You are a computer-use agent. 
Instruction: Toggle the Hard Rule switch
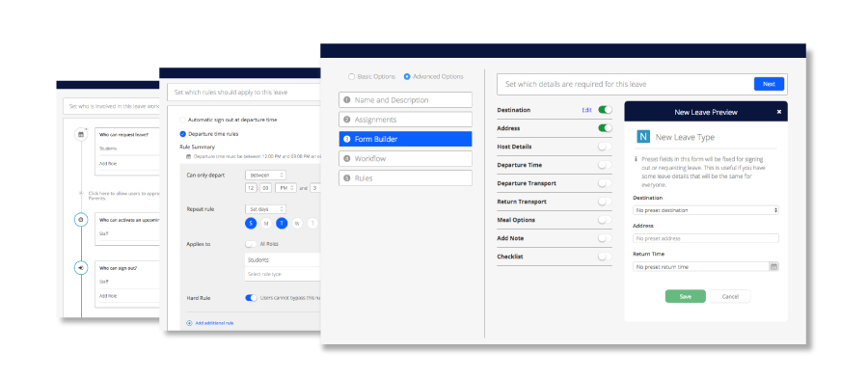252,298
